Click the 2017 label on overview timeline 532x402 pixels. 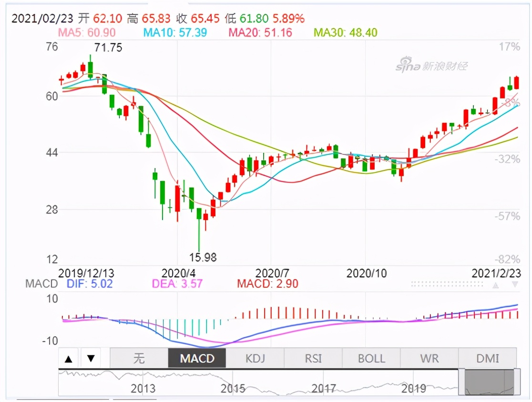pyautogui.click(x=324, y=389)
